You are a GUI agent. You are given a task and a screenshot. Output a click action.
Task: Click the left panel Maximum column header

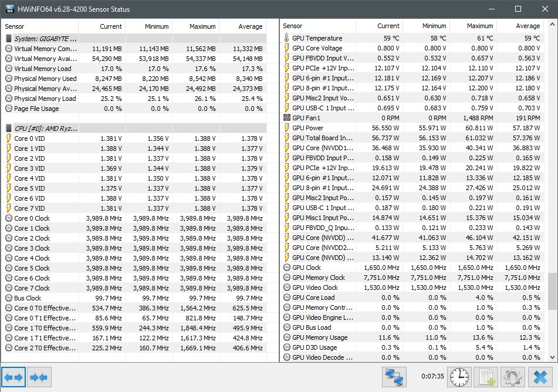click(196, 26)
